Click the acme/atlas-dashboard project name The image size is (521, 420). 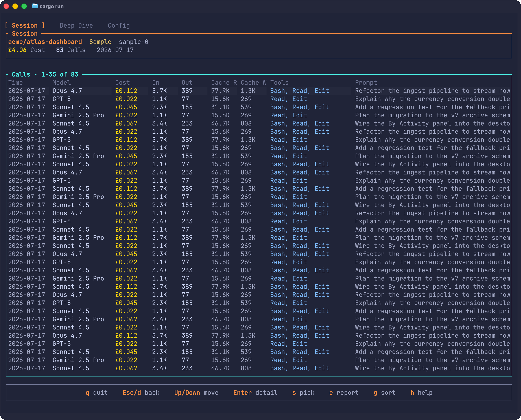pyautogui.click(x=45, y=42)
